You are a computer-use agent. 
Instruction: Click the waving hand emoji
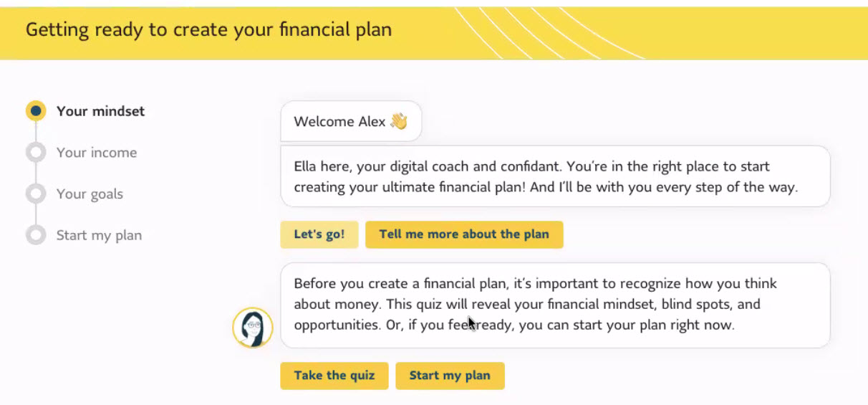coord(399,121)
